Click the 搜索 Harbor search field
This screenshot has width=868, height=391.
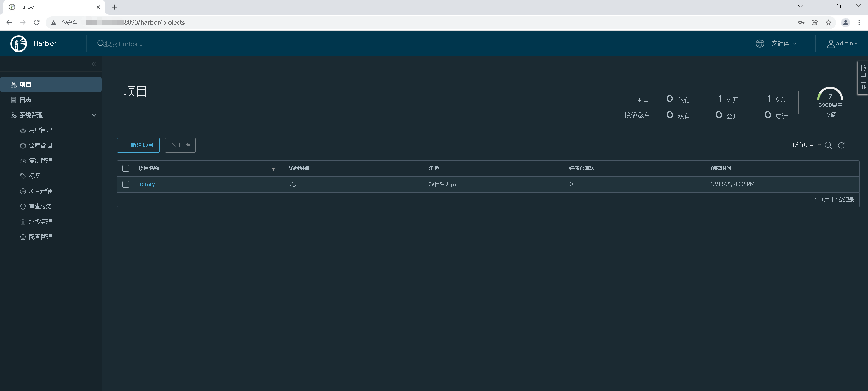(x=124, y=44)
